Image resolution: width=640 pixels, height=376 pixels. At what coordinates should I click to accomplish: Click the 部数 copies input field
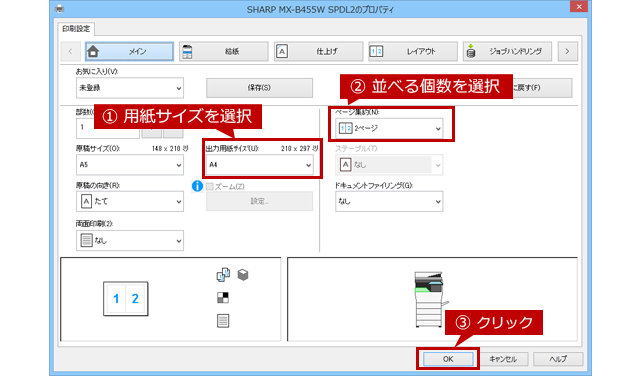click(x=108, y=128)
